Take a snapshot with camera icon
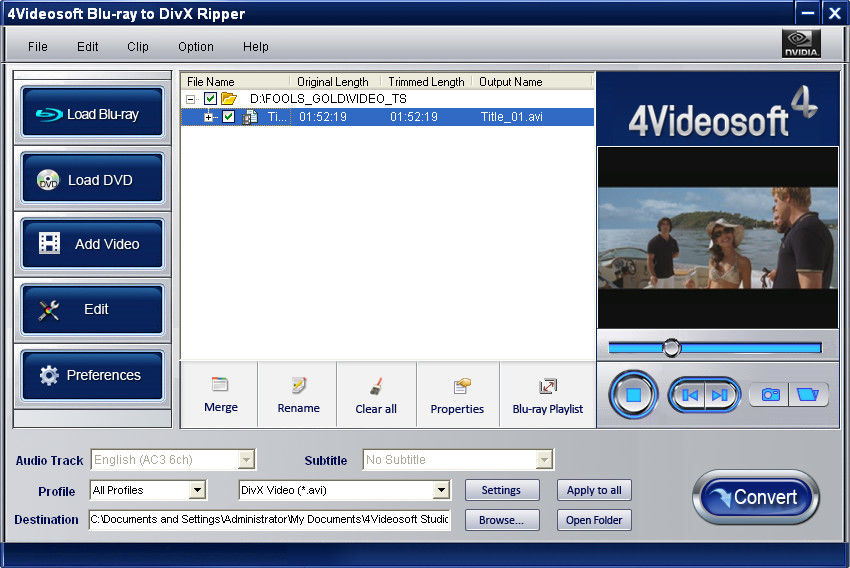This screenshot has height=568, width=850. click(x=769, y=395)
